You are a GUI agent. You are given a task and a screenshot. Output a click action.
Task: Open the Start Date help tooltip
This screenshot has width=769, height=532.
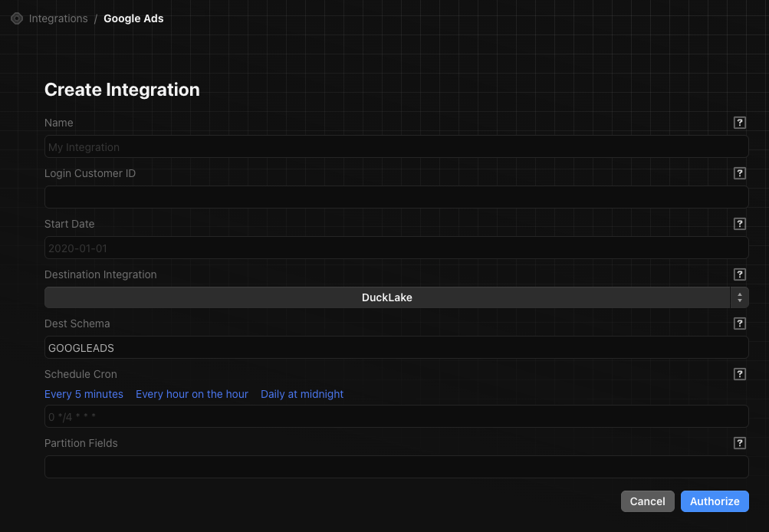pos(739,224)
